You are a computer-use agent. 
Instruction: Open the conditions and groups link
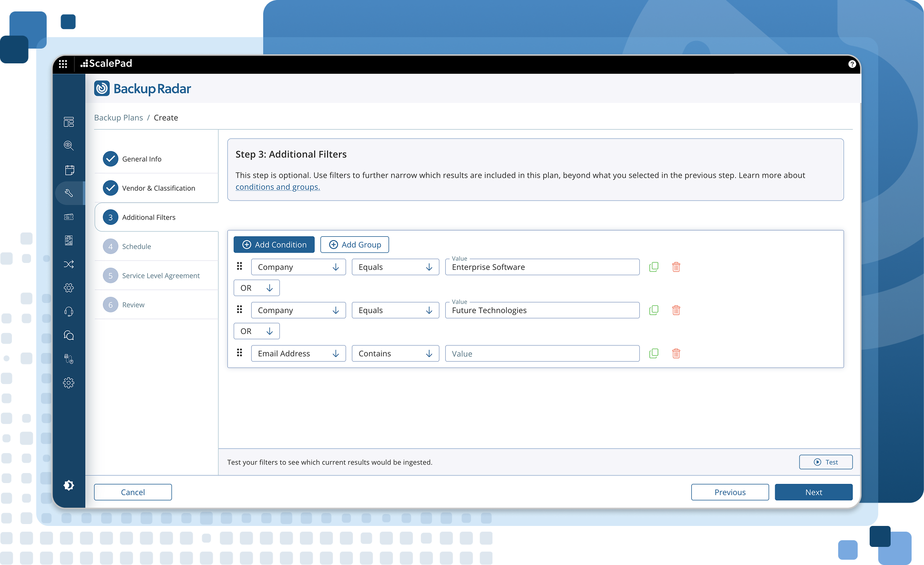277,187
